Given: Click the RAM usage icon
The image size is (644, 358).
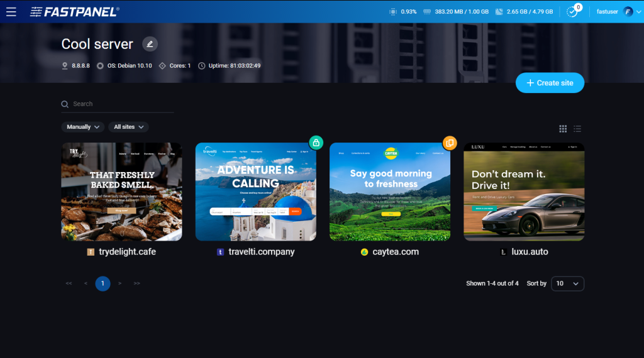Looking at the screenshot, I should point(427,12).
